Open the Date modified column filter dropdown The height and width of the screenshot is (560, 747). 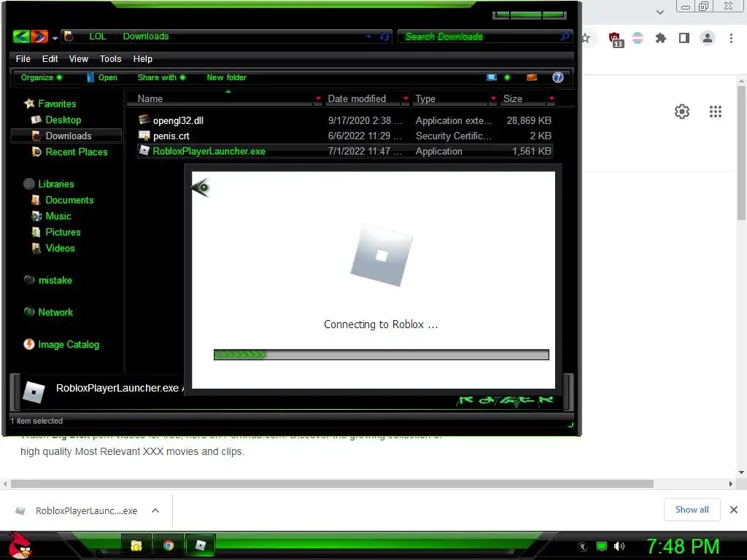pos(406,98)
